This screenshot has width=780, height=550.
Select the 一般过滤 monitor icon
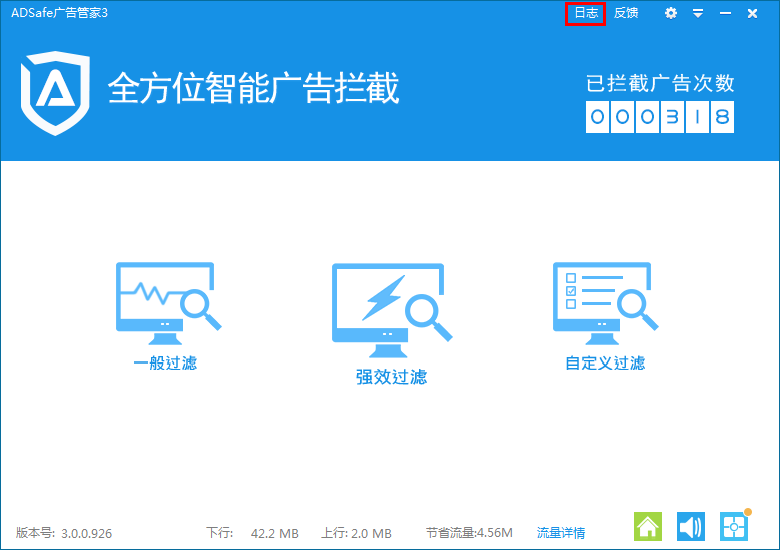click(168, 303)
